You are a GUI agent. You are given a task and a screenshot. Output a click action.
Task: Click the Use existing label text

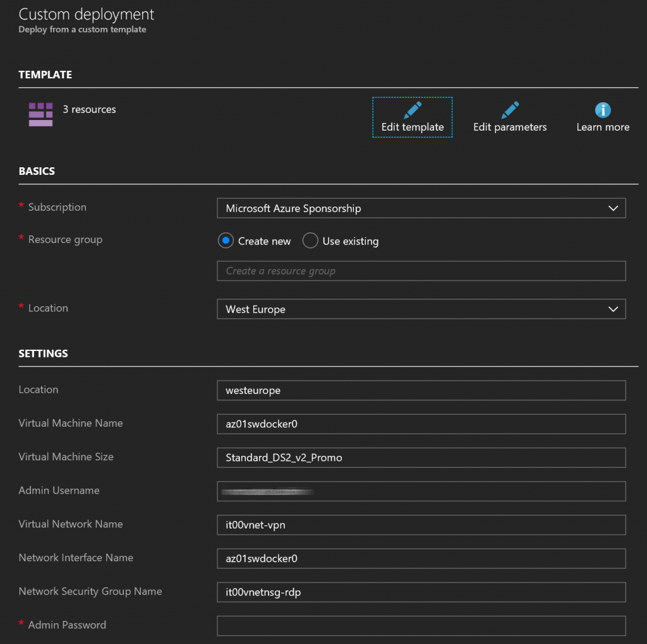[350, 241]
